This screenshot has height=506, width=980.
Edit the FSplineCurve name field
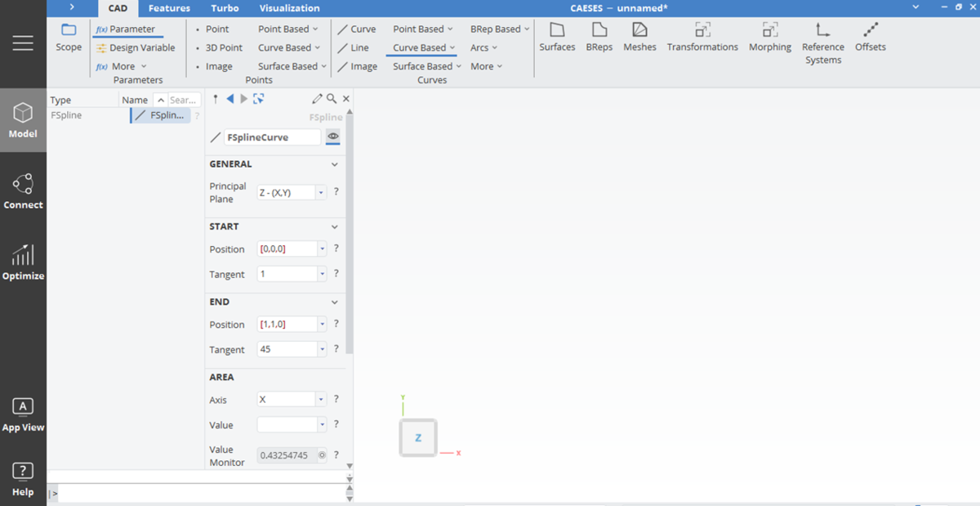(272, 137)
